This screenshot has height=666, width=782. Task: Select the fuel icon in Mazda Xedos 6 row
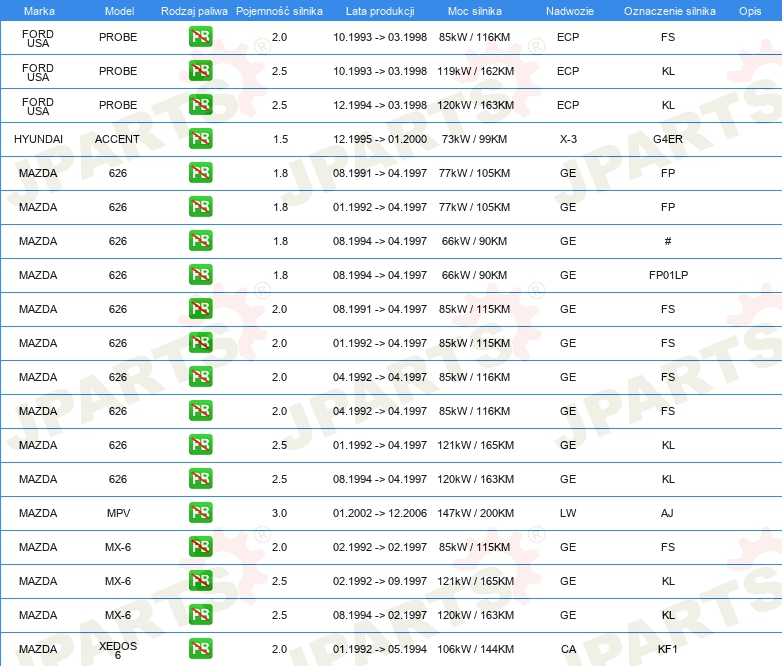point(200,649)
